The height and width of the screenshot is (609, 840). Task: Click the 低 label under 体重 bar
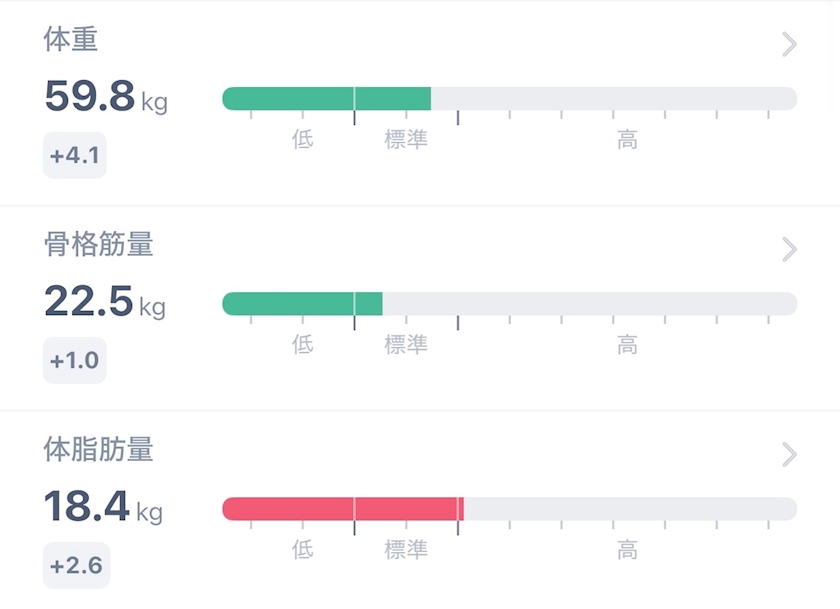pos(303,140)
